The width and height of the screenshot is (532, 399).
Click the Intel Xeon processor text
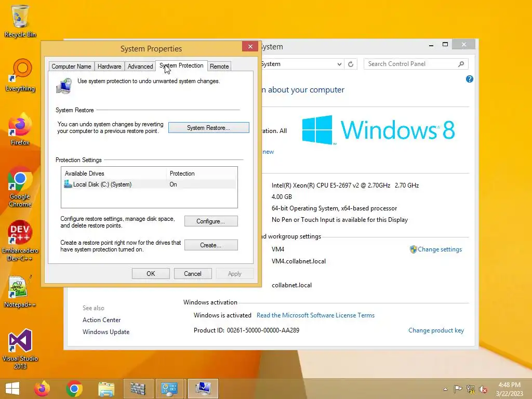(x=345, y=185)
